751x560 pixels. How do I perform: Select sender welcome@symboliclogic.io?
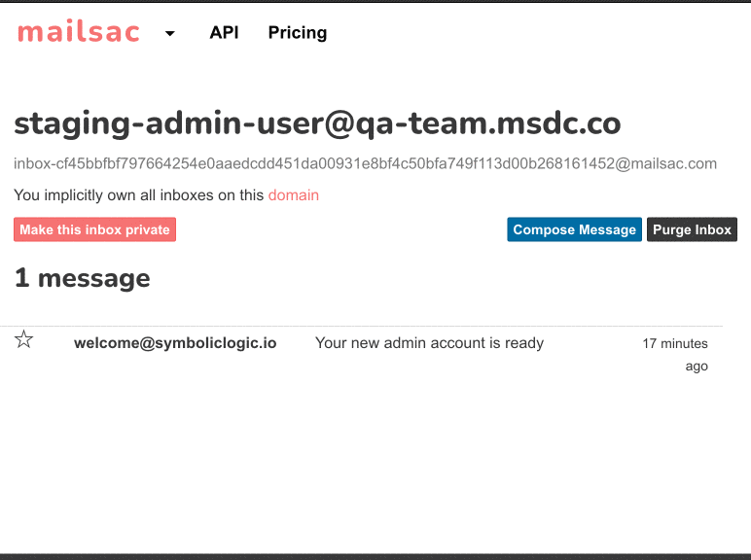(x=175, y=343)
